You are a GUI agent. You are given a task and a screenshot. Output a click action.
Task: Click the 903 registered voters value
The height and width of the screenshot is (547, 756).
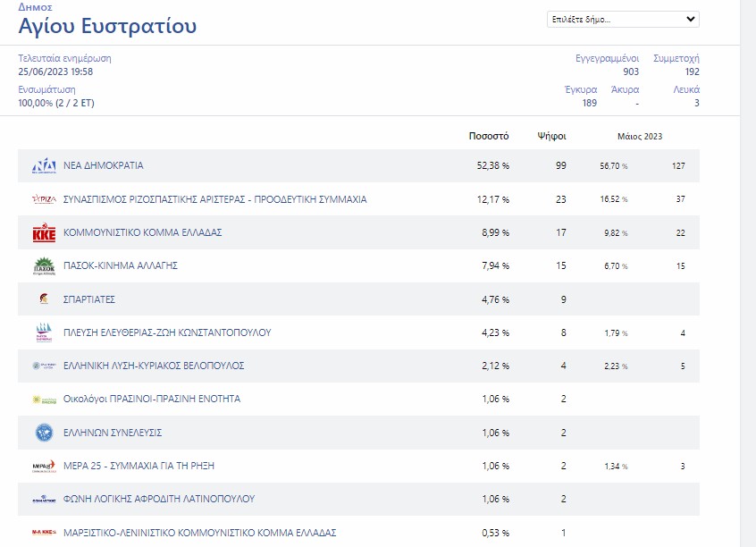[x=631, y=72]
